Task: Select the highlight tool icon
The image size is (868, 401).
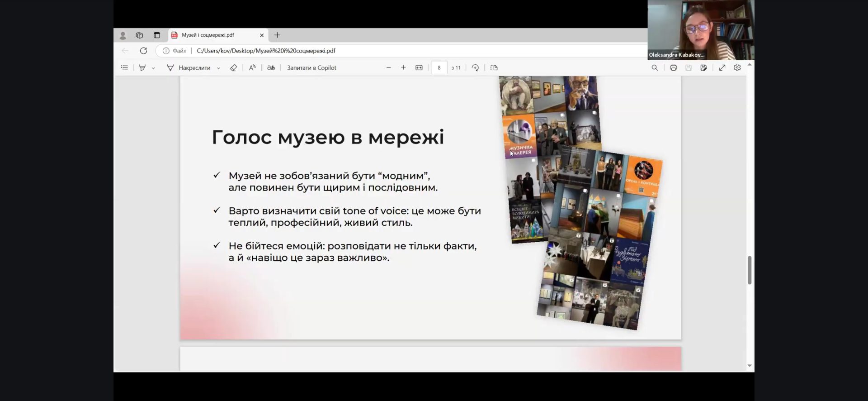Action: (142, 68)
